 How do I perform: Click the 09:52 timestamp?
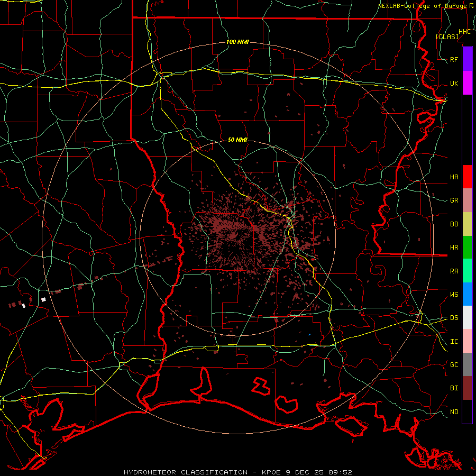340,472
